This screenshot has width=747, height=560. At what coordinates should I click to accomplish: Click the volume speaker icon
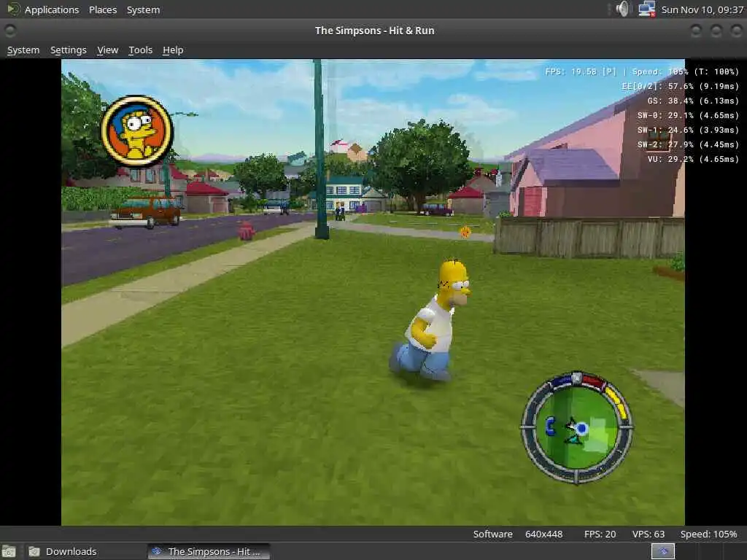pos(622,9)
